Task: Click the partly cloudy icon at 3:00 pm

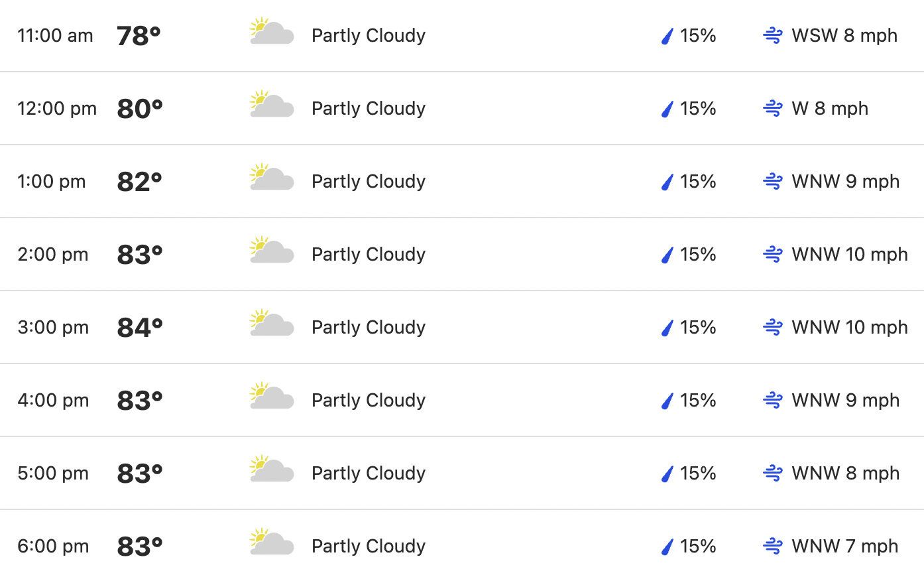Action: coord(272,323)
